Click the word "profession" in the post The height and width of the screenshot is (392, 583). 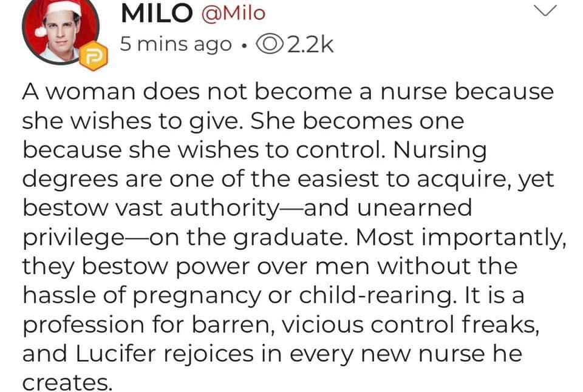tap(83, 325)
